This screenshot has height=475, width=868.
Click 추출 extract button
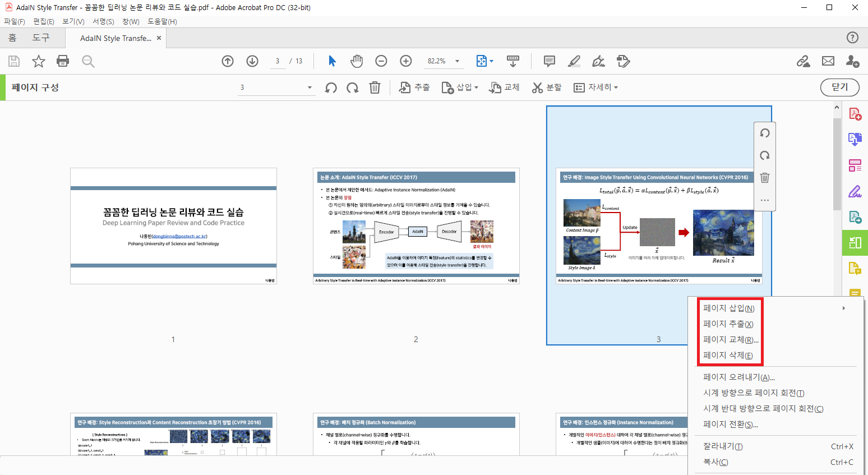[x=415, y=87]
